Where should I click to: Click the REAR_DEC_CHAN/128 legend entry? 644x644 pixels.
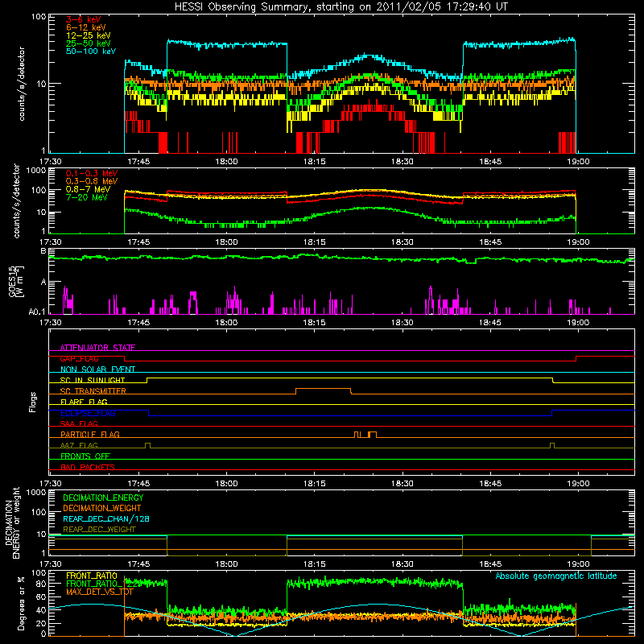click(106, 519)
